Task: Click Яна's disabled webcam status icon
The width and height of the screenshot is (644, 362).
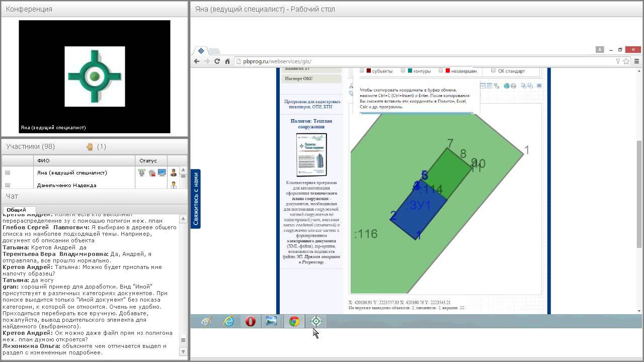Action: point(152,172)
